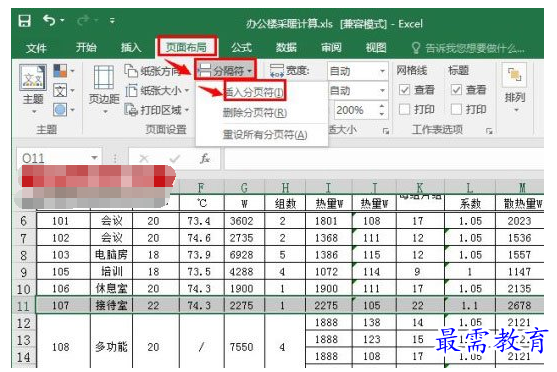Open scale-to-fit dialog launcher
The image size is (557, 372).
click(386, 131)
